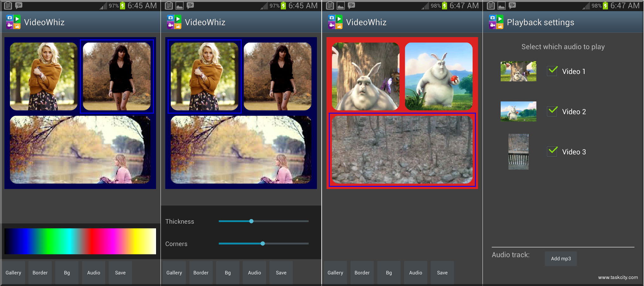
Task: Adjust the Thickness slider handle
Action: click(x=251, y=221)
